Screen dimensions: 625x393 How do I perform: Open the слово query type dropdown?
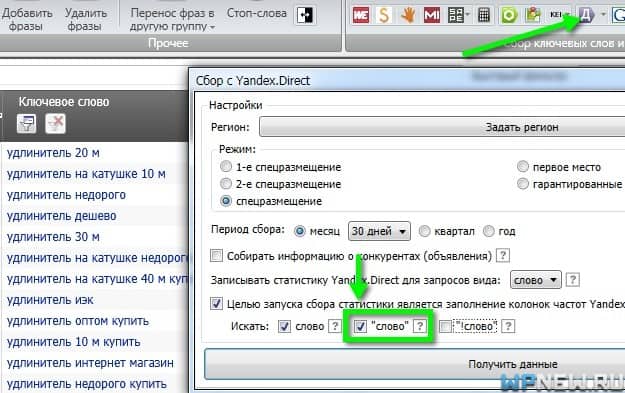click(x=536, y=280)
